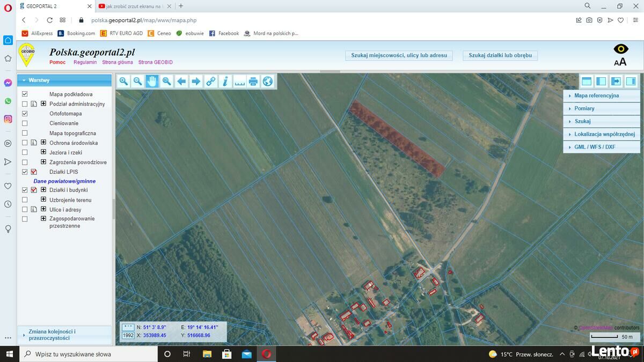Click red check icon beside Działki LPIS

[34, 172]
